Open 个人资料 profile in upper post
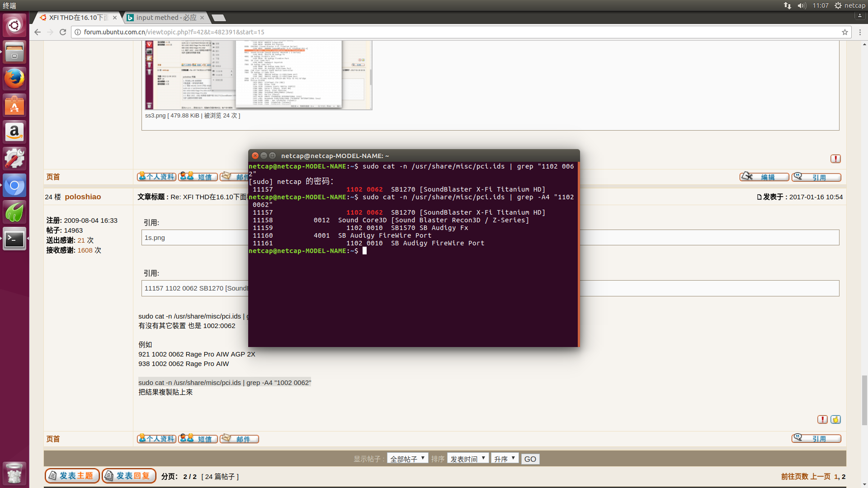This screenshot has width=868, height=488. pyautogui.click(x=156, y=177)
